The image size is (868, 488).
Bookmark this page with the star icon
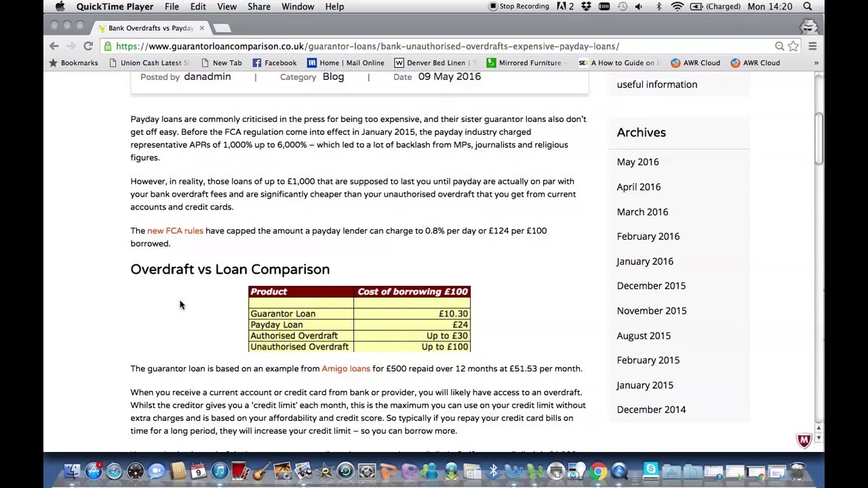click(793, 46)
